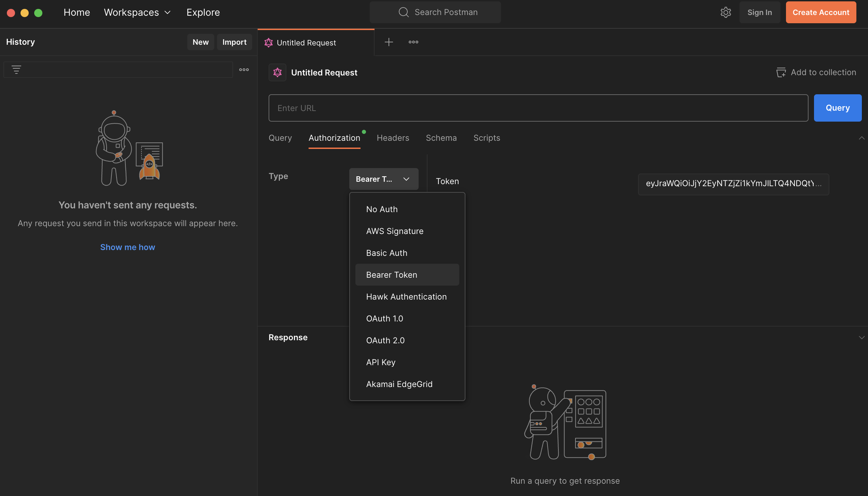Open settings gear icon in header
The image size is (868, 496).
click(x=725, y=12)
